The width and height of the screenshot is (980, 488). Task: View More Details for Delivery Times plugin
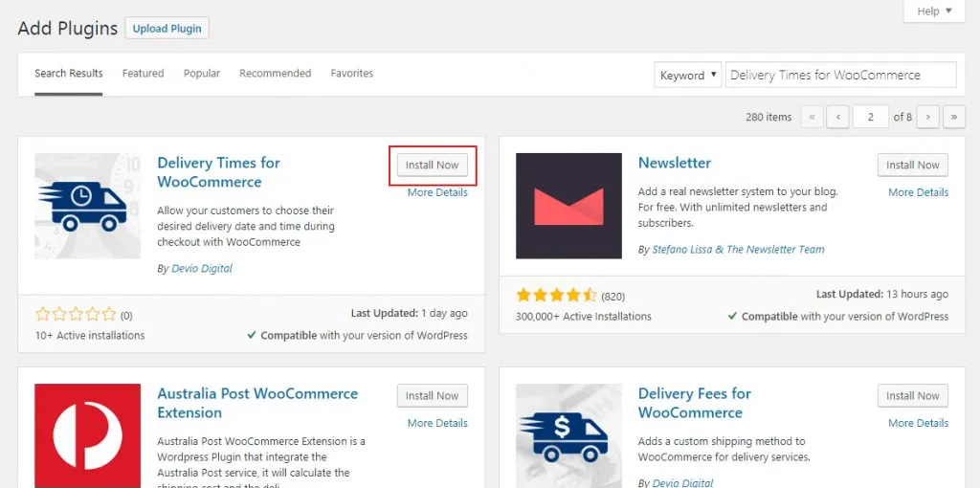437,192
